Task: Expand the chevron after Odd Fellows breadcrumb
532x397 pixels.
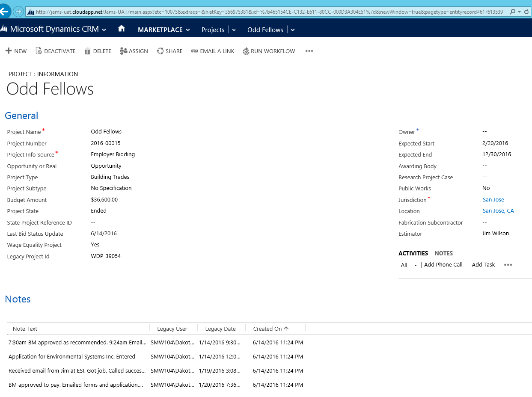Action: click(293, 30)
